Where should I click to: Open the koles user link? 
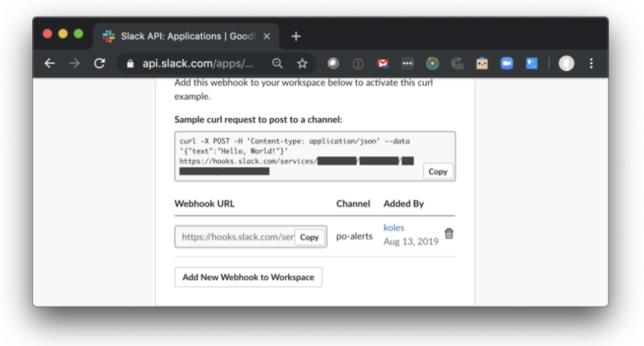394,228
